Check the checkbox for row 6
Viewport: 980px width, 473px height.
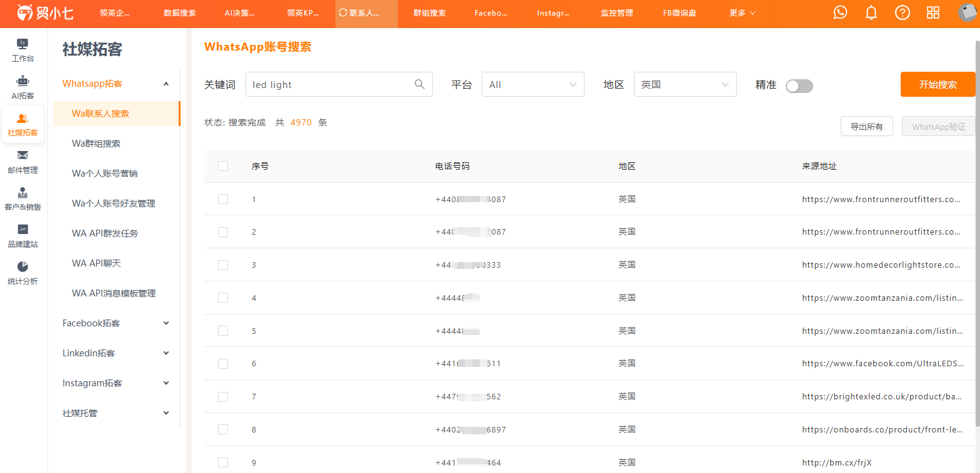223,364
